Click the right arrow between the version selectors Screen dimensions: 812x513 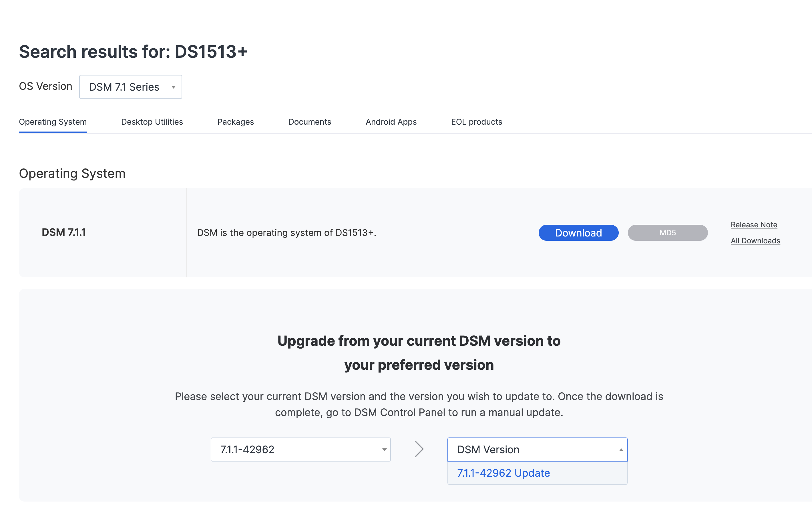point(419,449)
